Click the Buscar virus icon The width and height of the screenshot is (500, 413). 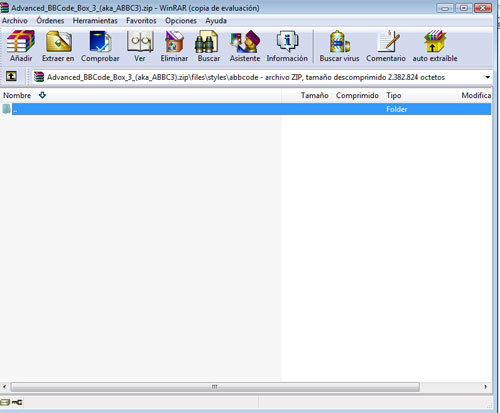tap(339, 41)
